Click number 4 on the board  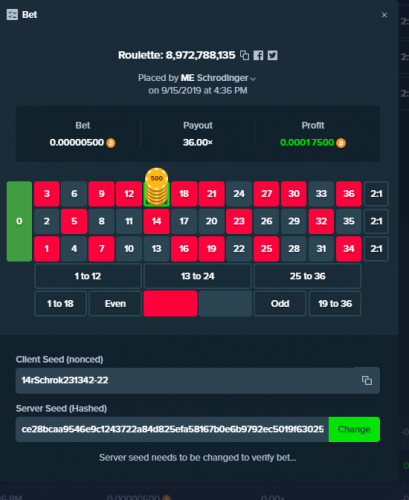point(74,249)
